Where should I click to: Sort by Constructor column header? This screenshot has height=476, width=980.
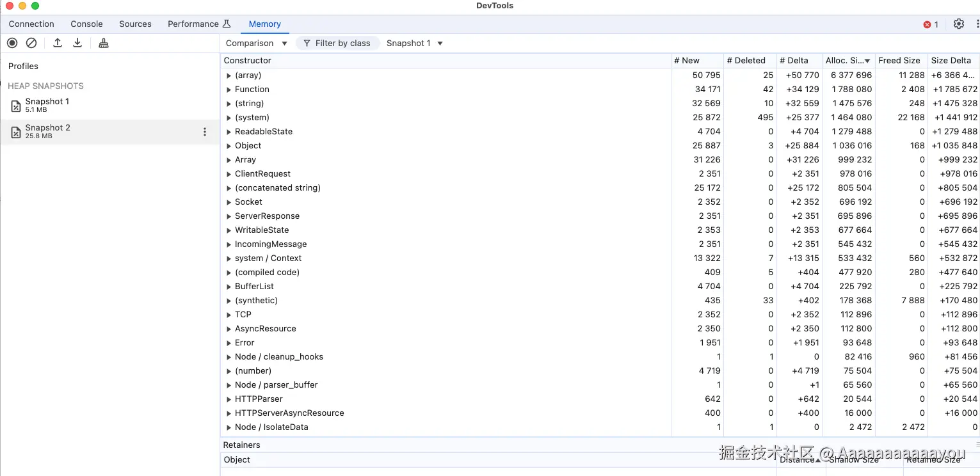coord(446,60)
